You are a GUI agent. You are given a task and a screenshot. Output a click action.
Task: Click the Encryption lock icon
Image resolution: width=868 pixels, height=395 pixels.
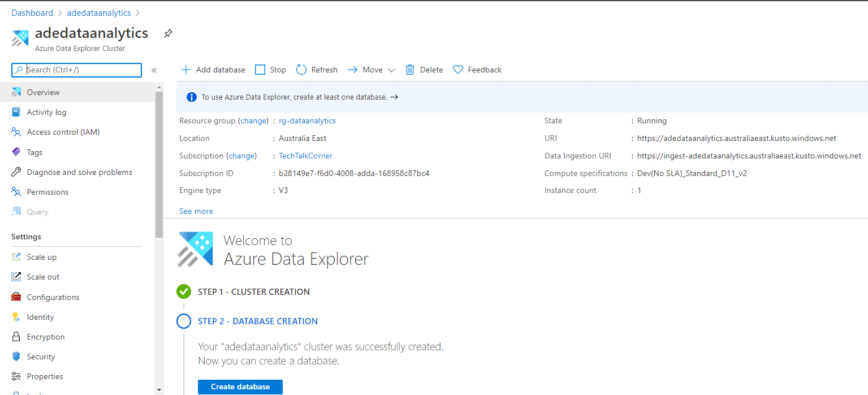click(16, 337)
